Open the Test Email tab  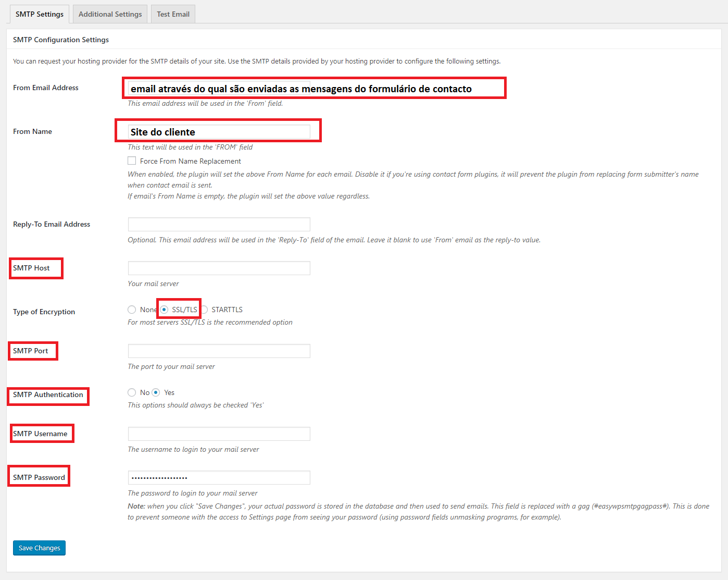point(173,14)
